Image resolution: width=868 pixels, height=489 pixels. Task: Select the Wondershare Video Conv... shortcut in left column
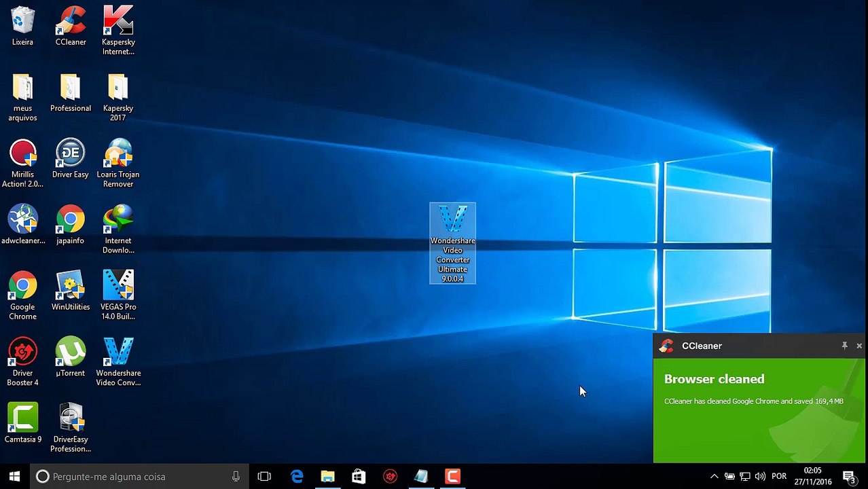pyautogui.click(x=118, y=362)
